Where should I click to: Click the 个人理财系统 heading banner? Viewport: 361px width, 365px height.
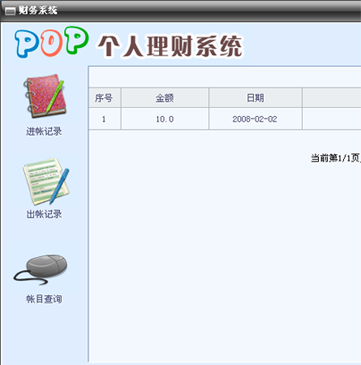click(x=170, y=46)
